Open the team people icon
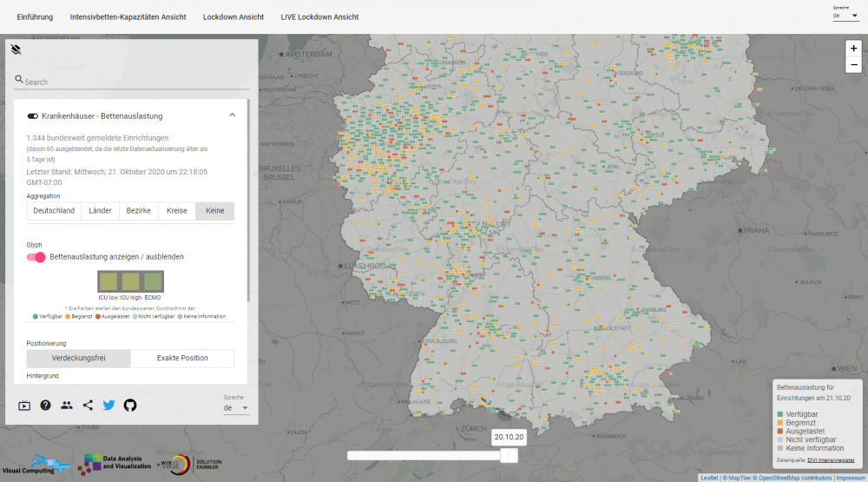 [67, 405]
